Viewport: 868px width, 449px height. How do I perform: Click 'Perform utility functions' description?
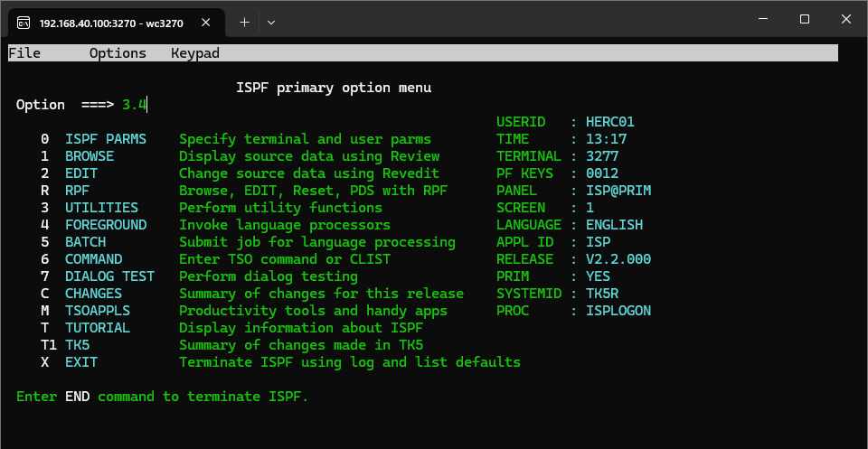click(x=280, y=208)
